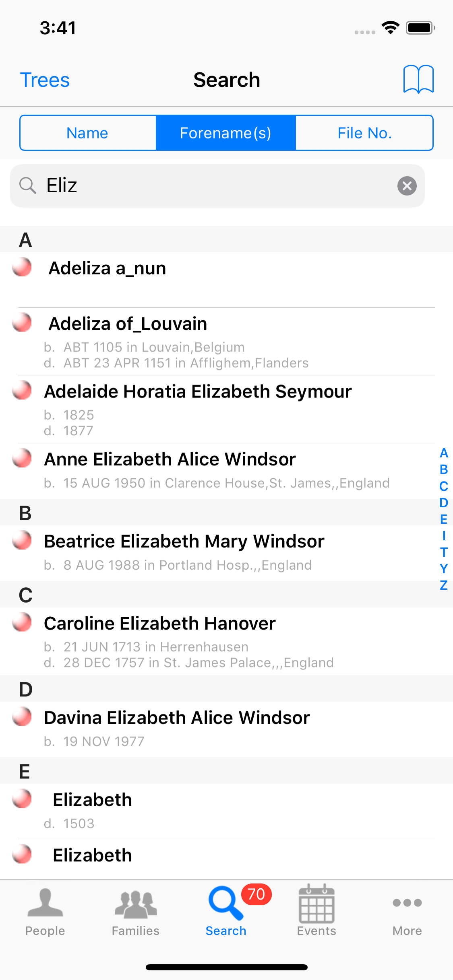Screen dimensions: 453x980
Task: Tap the red marker beside Adeliza of_Louvain
Action: pyautogui.click(x=22, y=323)
